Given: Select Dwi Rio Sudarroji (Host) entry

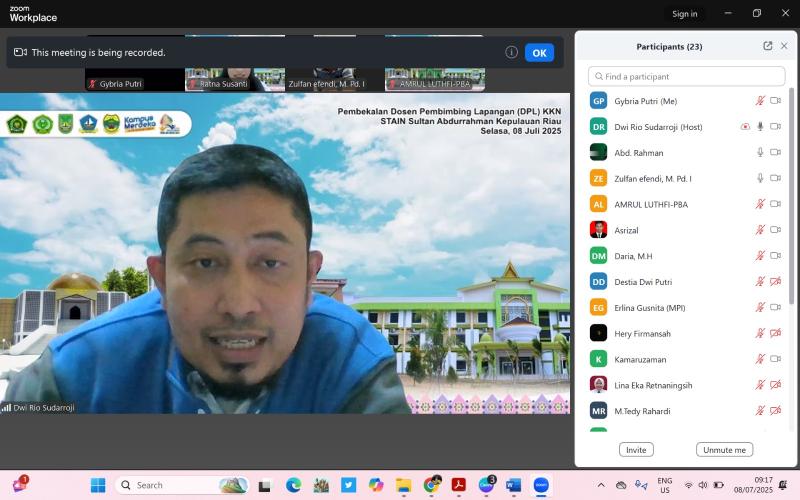Looking at the screenshot, I should (x=660, y=127).
